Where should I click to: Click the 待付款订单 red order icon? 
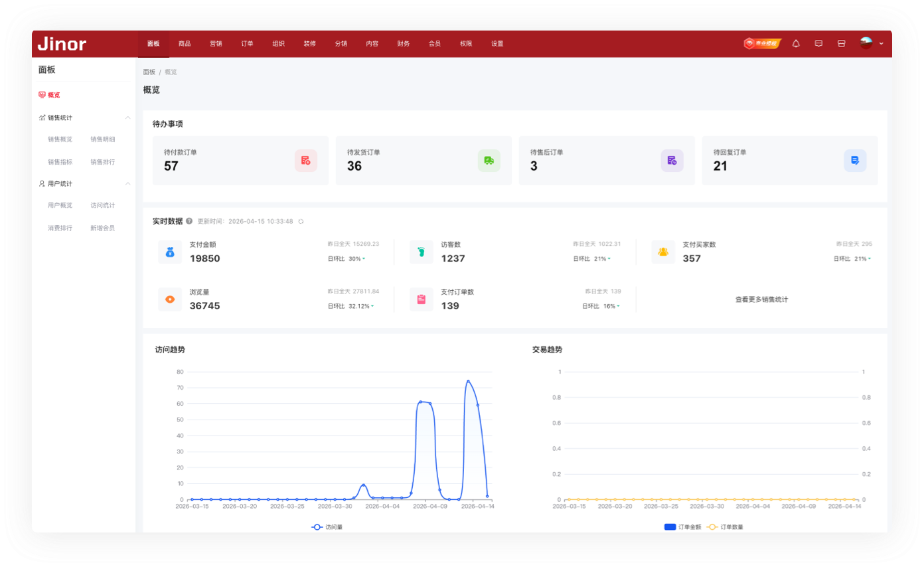click(x=305, y=161)
